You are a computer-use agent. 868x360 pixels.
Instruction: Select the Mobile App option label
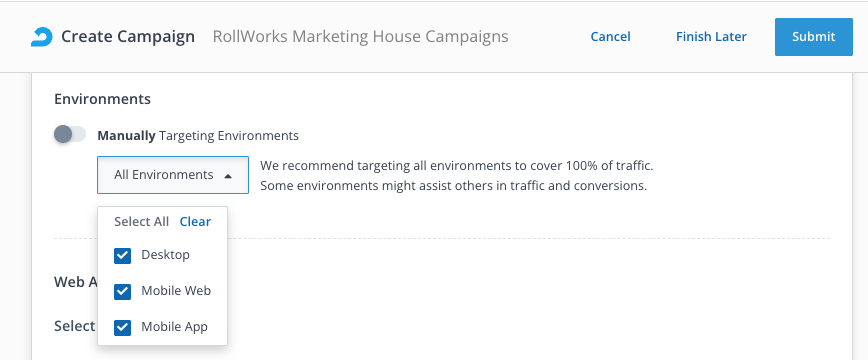point(174,327)
